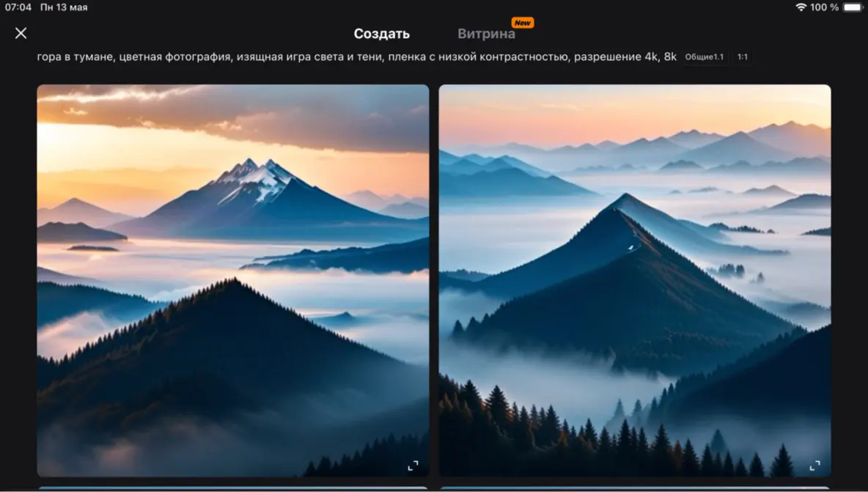Tap the Wi-Fi status icon
Viewport: 868px width, 492px height.
(x=800, y=7)
